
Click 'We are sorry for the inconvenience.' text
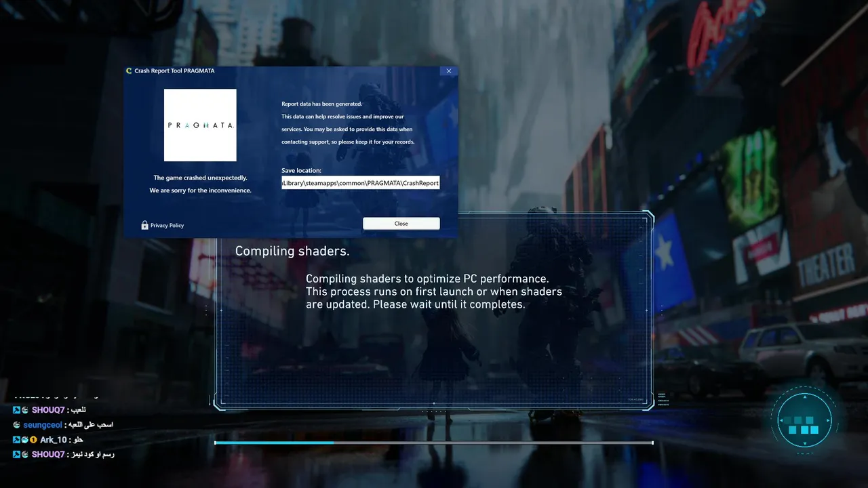coord(200,190)
